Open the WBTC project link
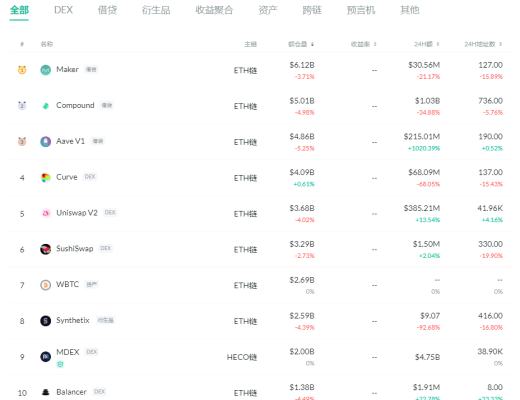520x400 pixels. [68, 284]
